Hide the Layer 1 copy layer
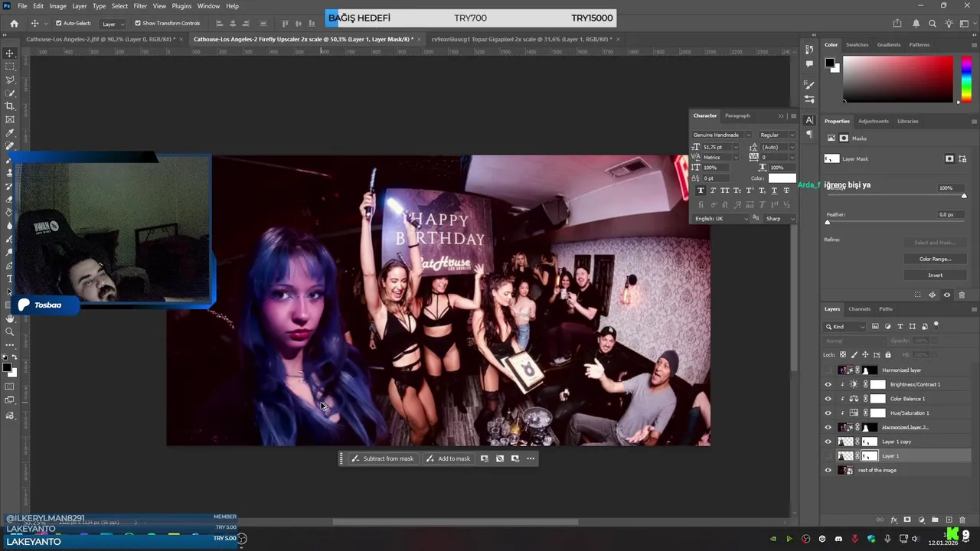Viewport: 980px width, 551px height. [x=828, y=442]
